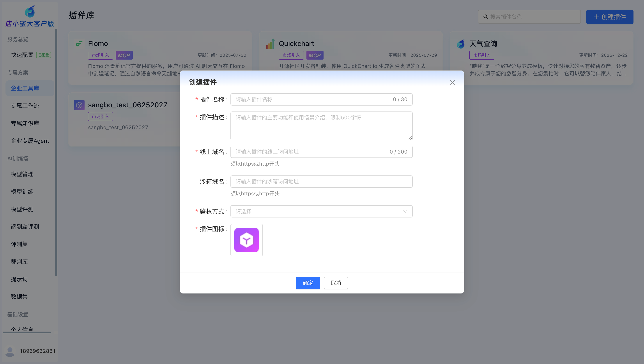Click into the 插件描述 textarea
Image resolution: width=644 pixels, height=364 pixels.
(x=321, y=126)
